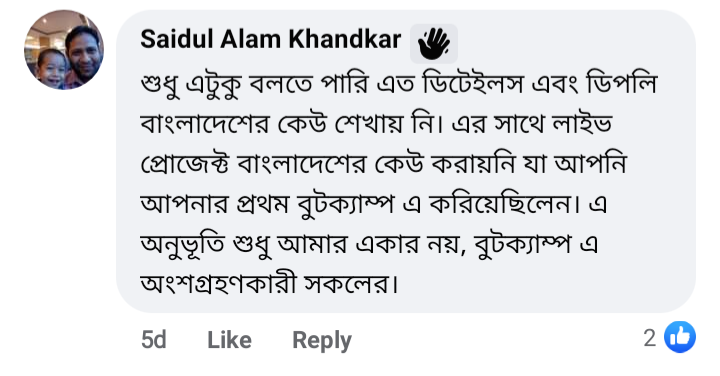720x376 pixels.
Task: Click the comment line starting with "আপনার প্রথম"
Action: tap(374, 205)
